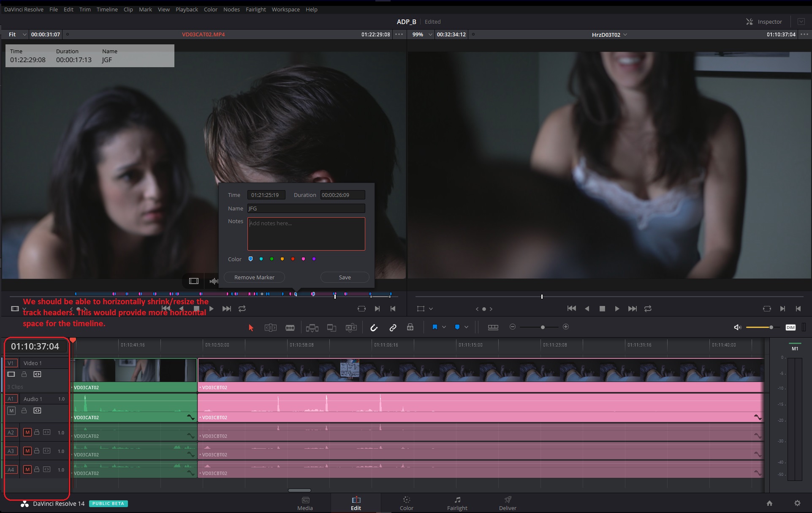
Task: Open the Fairlight menu in menu bar
Action: point(255,9)
